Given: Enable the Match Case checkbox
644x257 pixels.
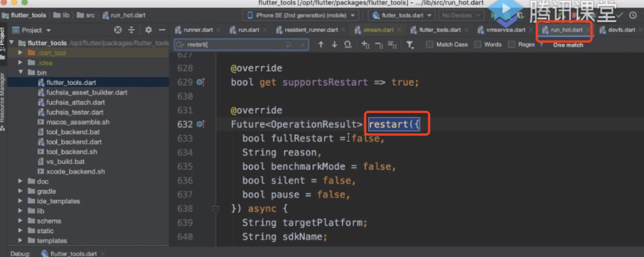Looking at the screenshot, I should tap(430, 44).
